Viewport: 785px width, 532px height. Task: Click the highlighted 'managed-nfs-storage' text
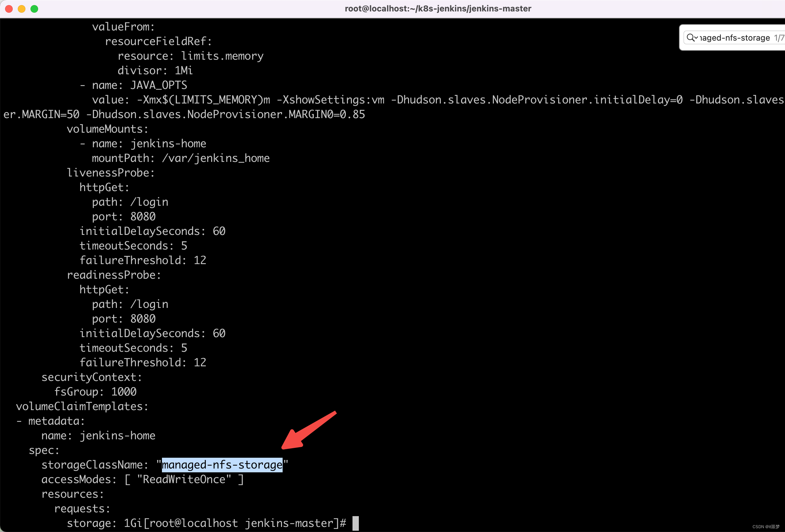tap(222, 465)
